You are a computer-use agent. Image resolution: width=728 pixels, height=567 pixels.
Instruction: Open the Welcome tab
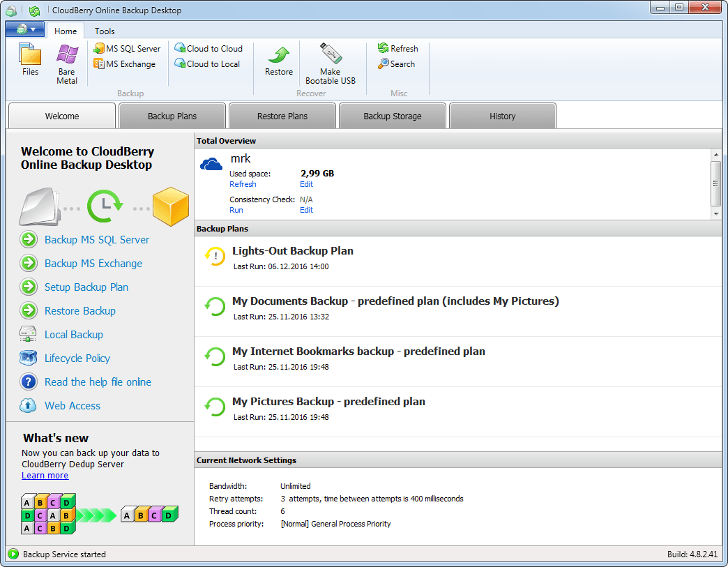(x=62, y=116)
